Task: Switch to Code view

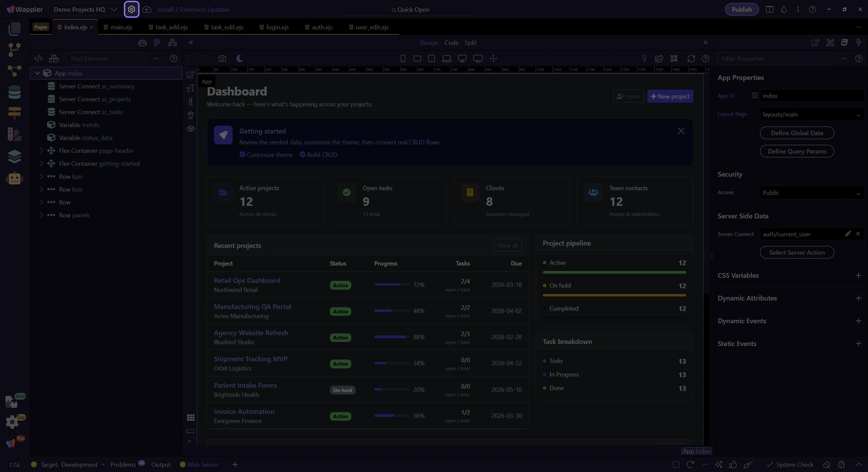Action: click(451, 43)
